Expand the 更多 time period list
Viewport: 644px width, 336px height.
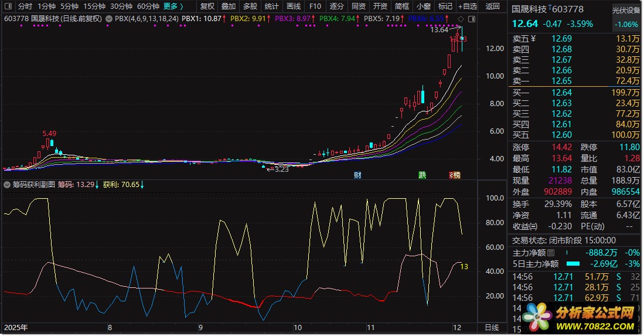click(x=173, y=6)
